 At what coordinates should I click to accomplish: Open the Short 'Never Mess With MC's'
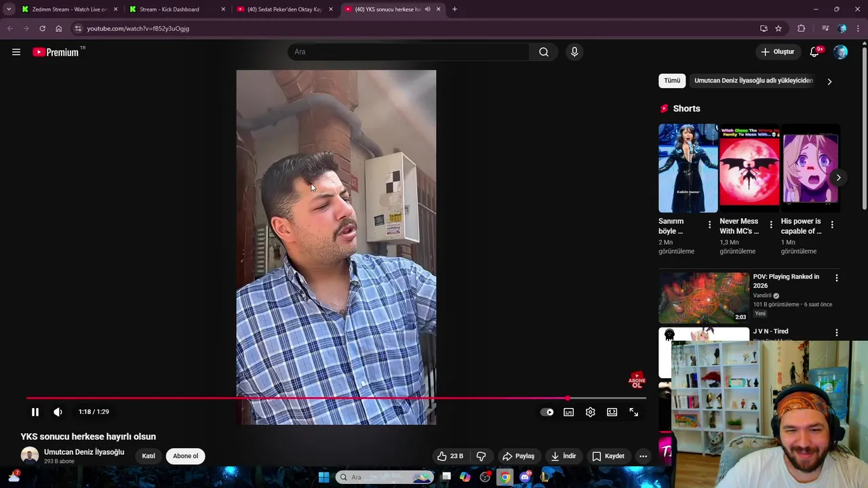pyautogui.click(x=749, y=168)
